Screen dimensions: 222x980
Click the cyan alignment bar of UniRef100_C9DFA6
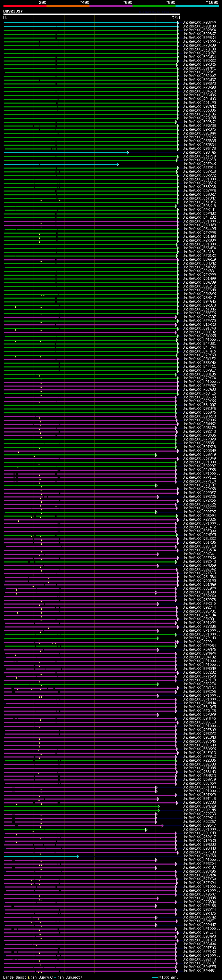(66, 153)
